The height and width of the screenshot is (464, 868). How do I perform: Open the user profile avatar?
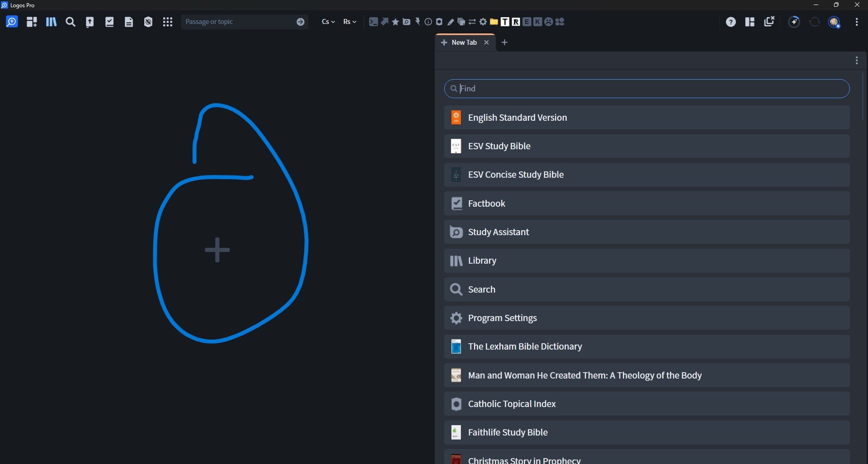834,22
